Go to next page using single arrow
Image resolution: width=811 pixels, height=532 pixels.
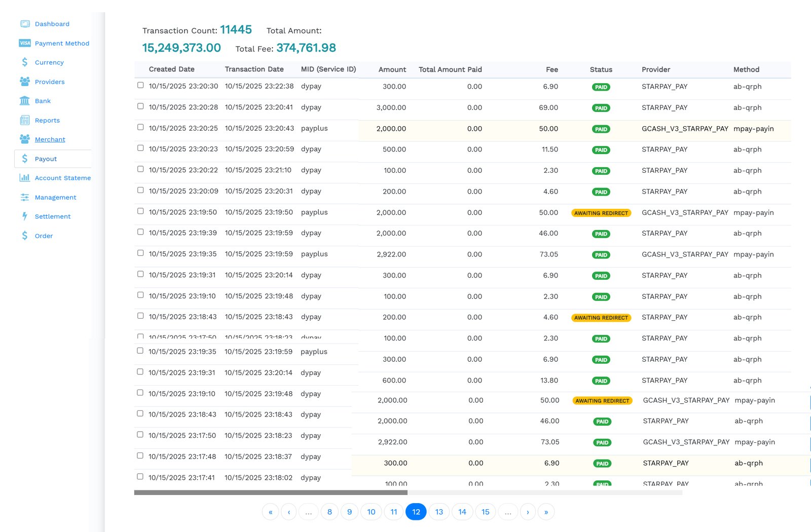click(528, 512)
